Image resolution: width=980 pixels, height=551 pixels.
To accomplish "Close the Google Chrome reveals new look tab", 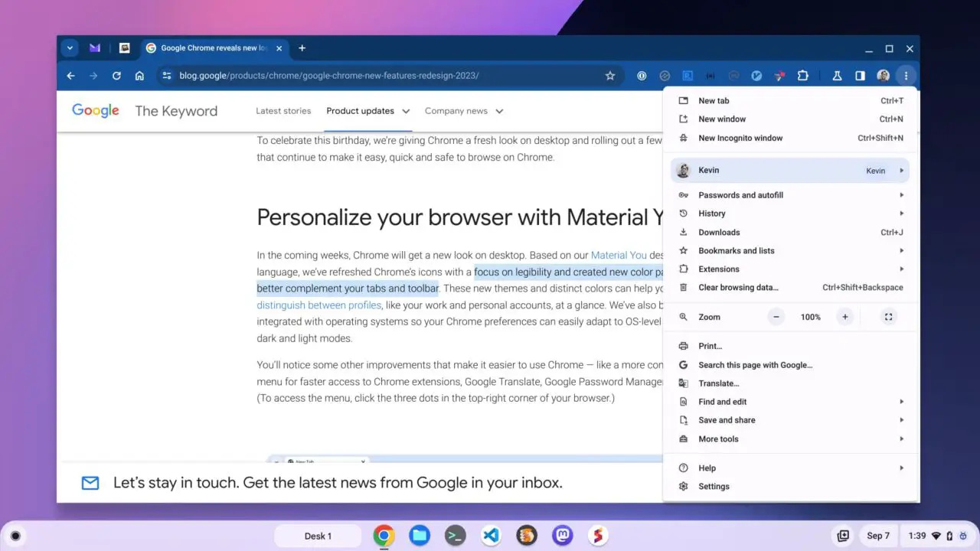I will [279, 48].
